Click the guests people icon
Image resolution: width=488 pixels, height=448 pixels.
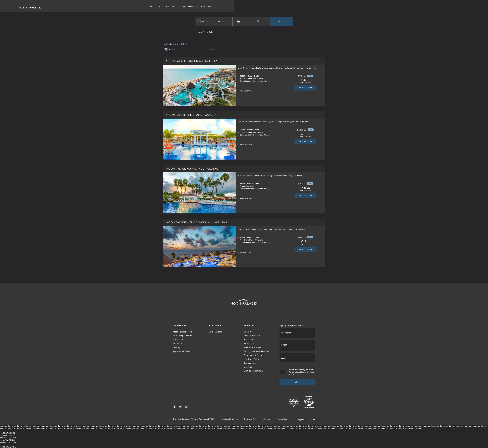click(257, 22)
